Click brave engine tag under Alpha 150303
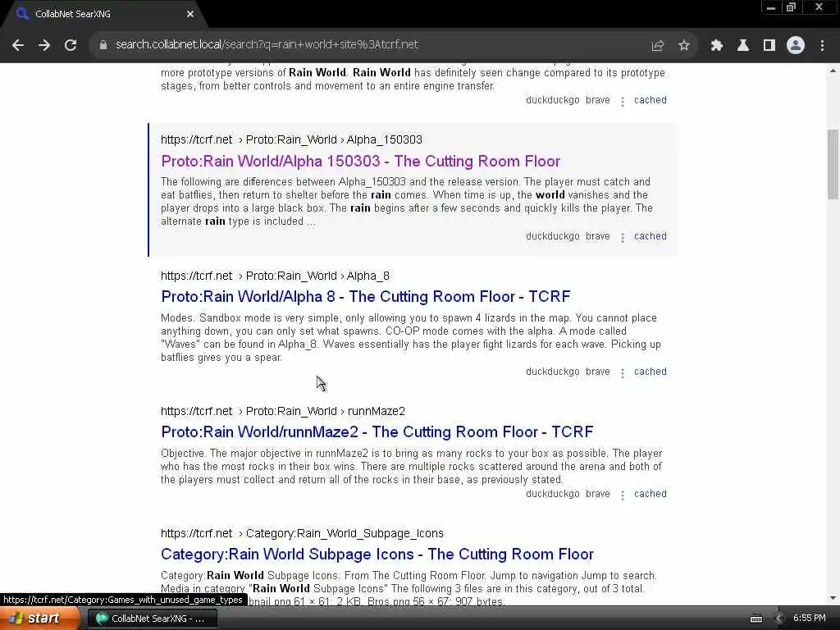840x630 pixels. [598, 236]
